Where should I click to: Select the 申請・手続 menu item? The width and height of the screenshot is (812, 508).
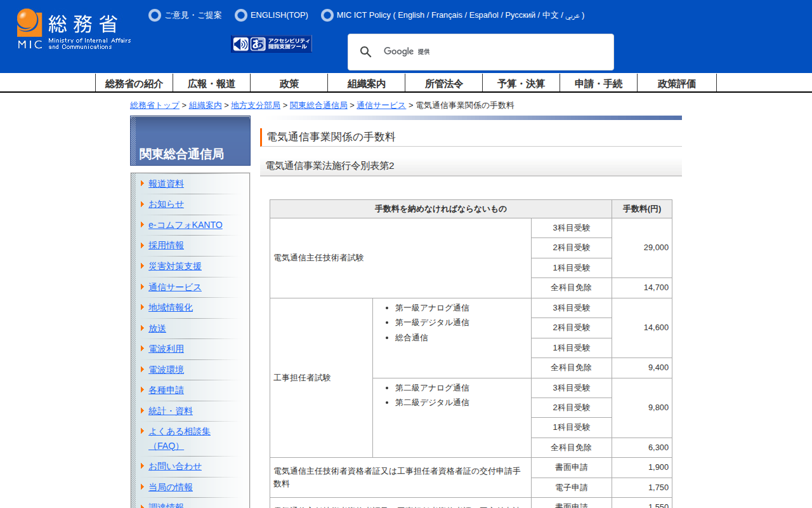tap(598, 83)
